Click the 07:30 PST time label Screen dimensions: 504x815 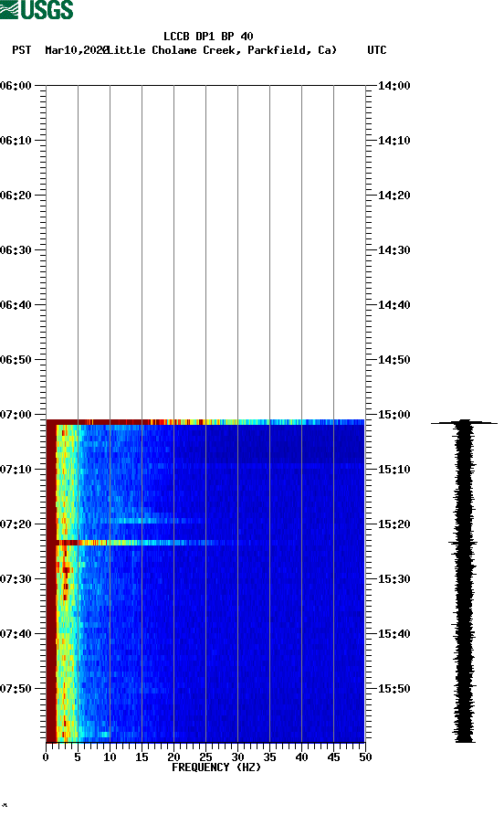[16, 579]
